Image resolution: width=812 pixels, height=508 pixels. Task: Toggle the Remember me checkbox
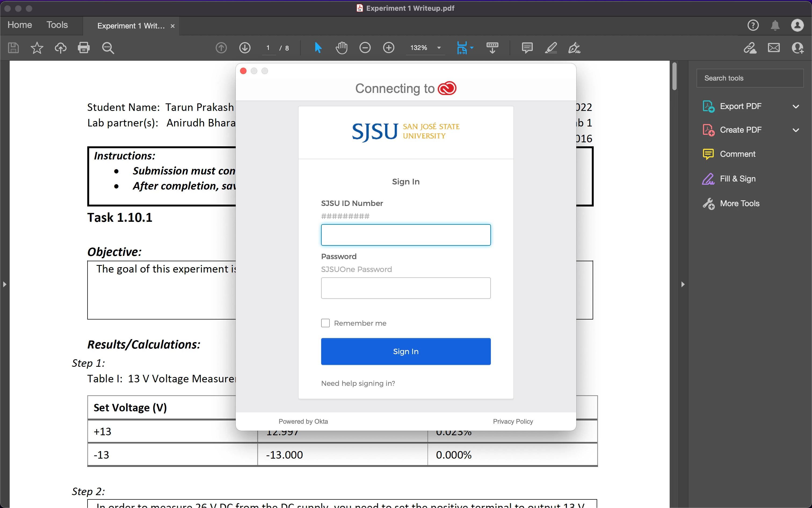(325, 323)
